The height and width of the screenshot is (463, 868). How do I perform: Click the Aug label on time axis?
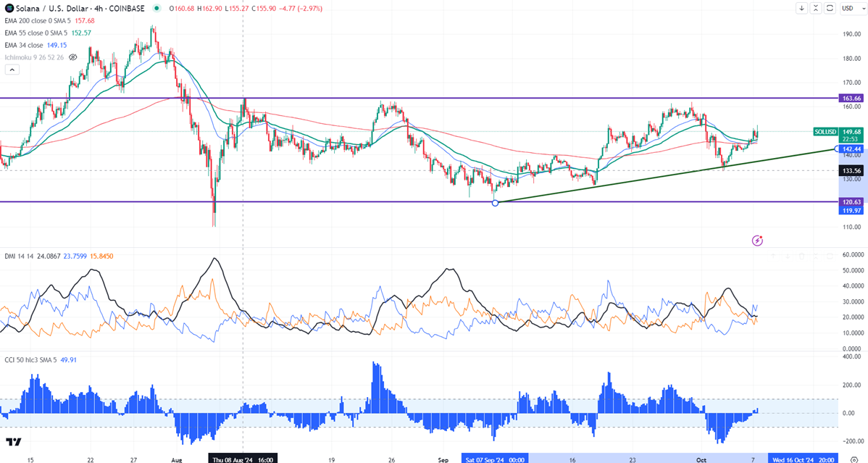[x=177, y=459]
